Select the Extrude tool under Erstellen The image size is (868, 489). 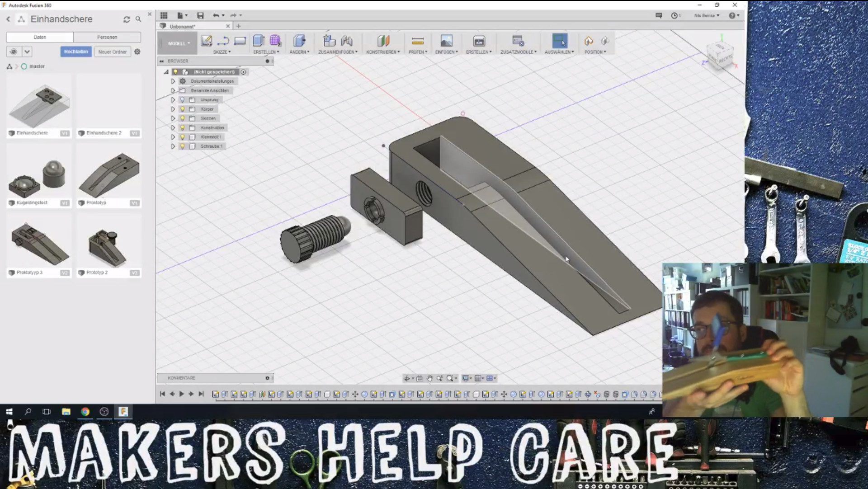click(x=259, y=41)
